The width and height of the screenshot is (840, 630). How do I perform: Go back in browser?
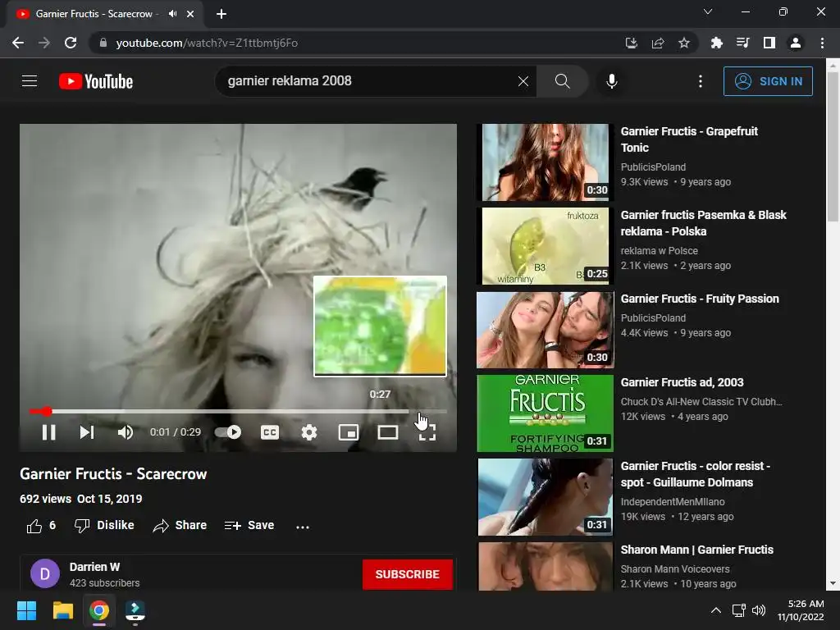[18, 43]
